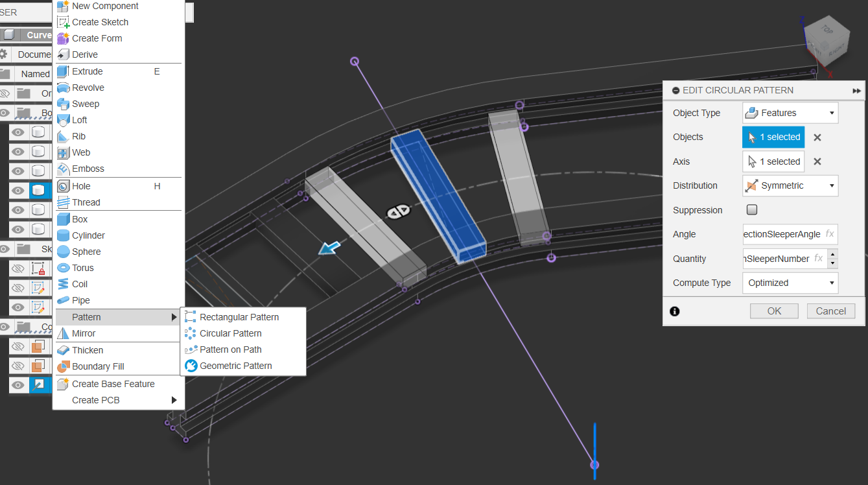Confirm the pattern with OK
The width and height of the screenshot is (868, 485).
(x=774, y=311)
